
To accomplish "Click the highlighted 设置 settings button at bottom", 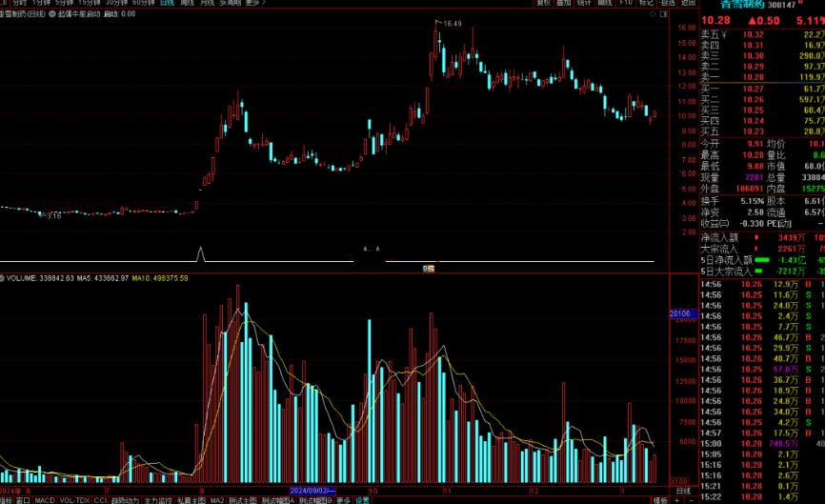I will (363, 500).
